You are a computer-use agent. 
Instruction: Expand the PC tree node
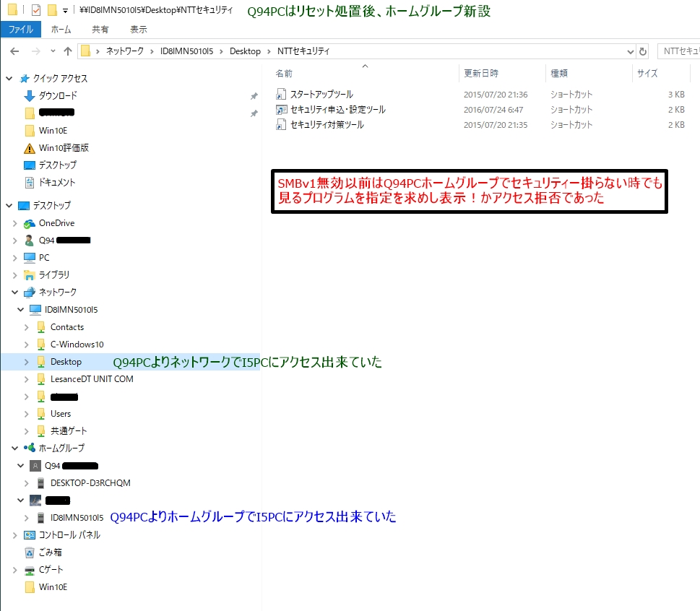coord(14,258)
